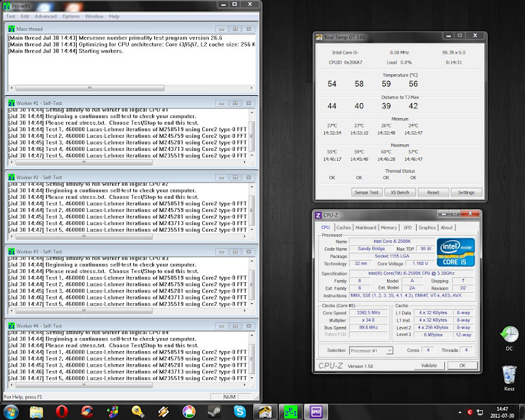
Task: Show hidden system tray icons
Action: (460, 412)
